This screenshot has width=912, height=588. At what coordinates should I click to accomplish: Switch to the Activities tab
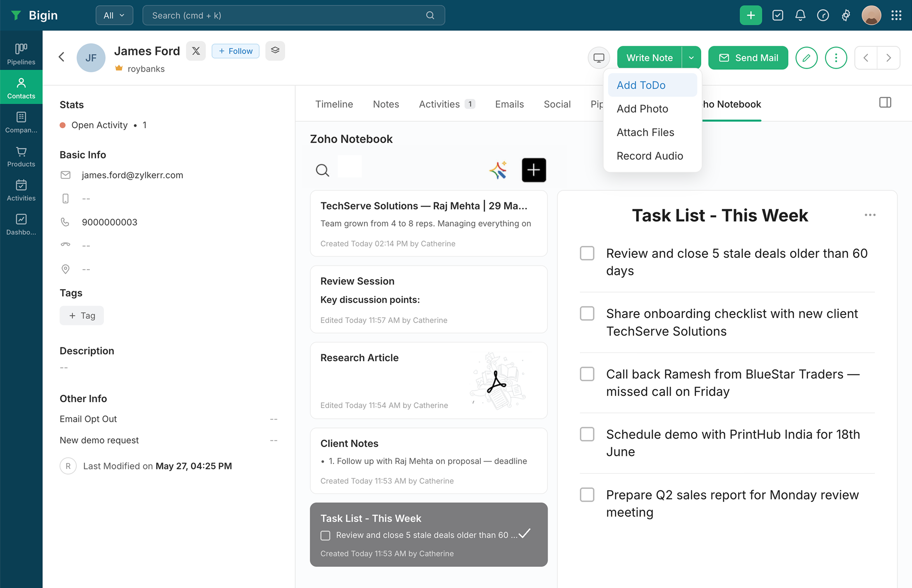pyautogui.click(x=447, y=104)
